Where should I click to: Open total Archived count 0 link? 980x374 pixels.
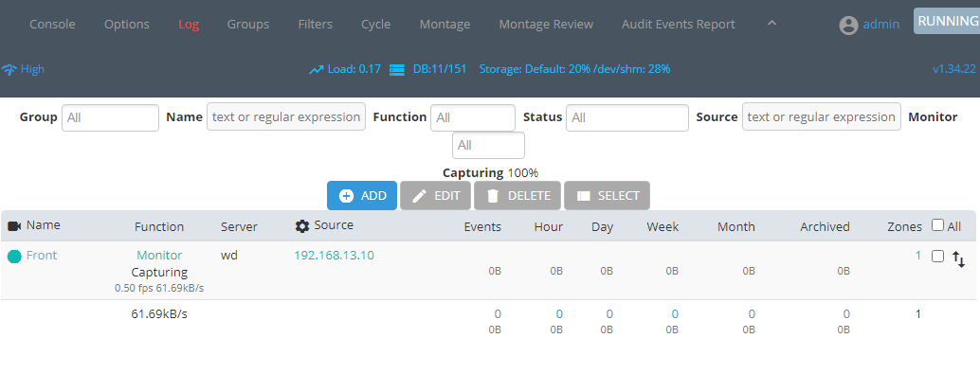[846, 314]
